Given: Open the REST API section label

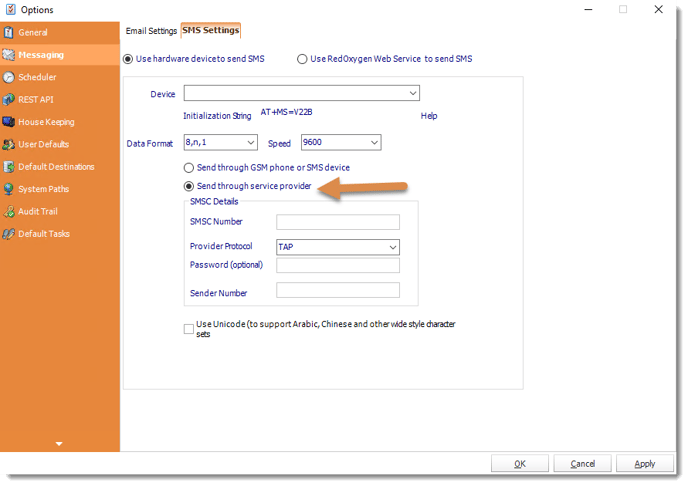Looking at the screenshot, I should pos(36,100).
